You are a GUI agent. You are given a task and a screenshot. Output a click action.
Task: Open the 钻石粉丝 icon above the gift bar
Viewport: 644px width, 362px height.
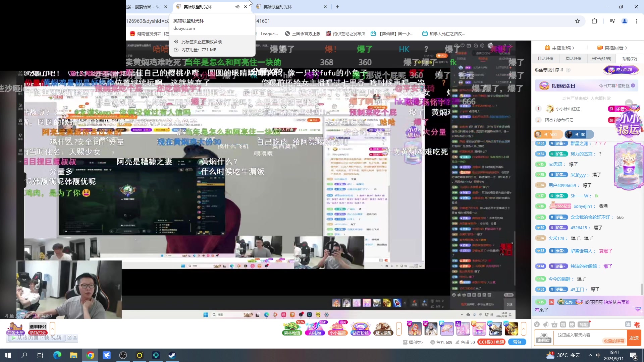[x=361, y=328]
